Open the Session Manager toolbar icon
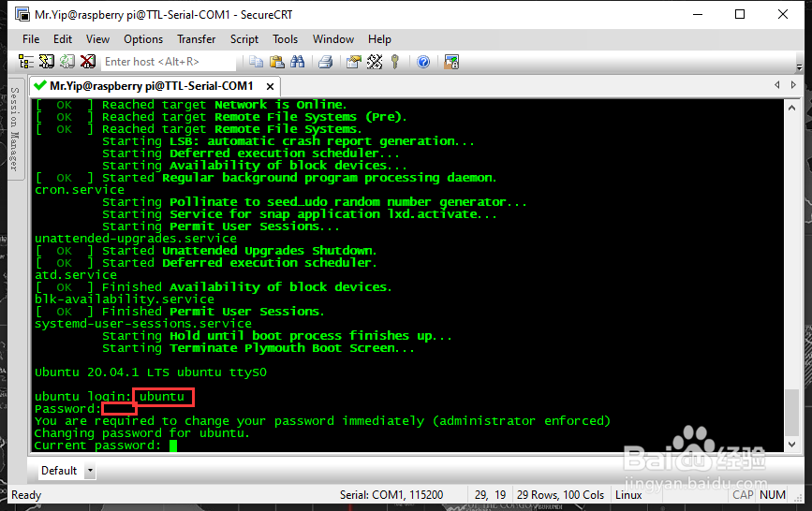Screen dimensions: 812x511 (x=26, y=62)
